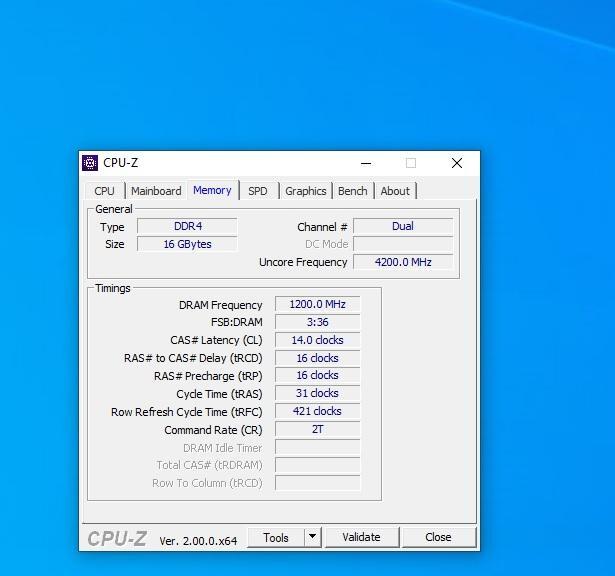Click the tRP value 16 clocks
615x576 pixels.
(317, 375)
